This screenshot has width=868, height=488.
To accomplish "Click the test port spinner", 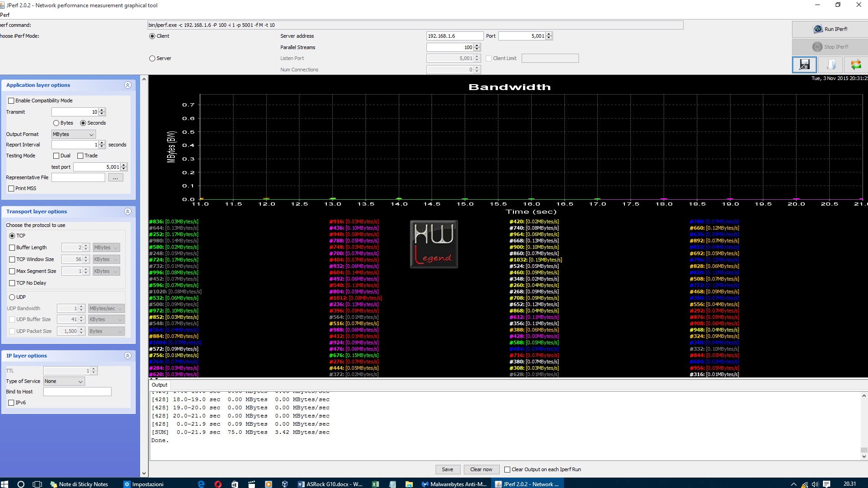I will [x=100, y=167].
